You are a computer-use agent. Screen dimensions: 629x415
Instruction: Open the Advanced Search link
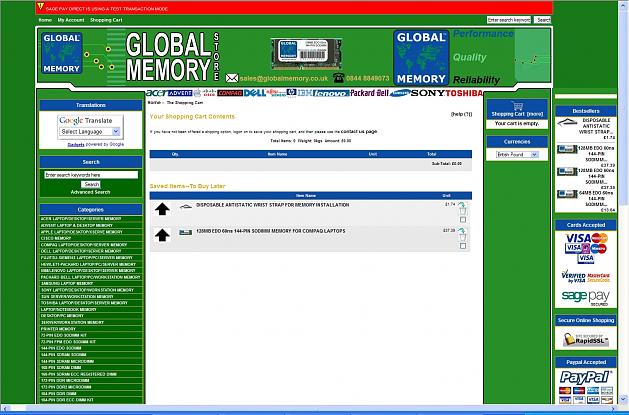click(91, 192)
